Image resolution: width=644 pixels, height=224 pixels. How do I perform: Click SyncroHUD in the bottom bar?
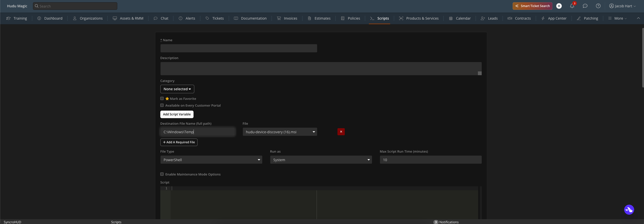12,222
